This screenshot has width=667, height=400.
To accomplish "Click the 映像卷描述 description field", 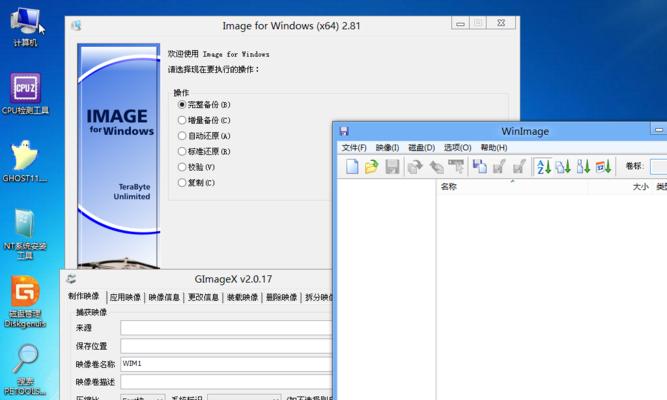I will click(226, 382).
